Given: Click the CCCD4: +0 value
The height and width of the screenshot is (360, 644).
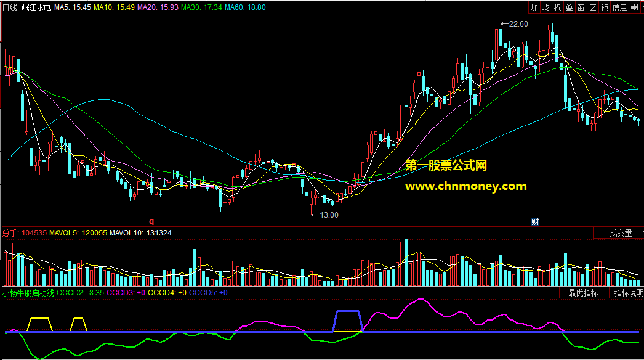Looking at the screenshot, I should coord(167,293).
